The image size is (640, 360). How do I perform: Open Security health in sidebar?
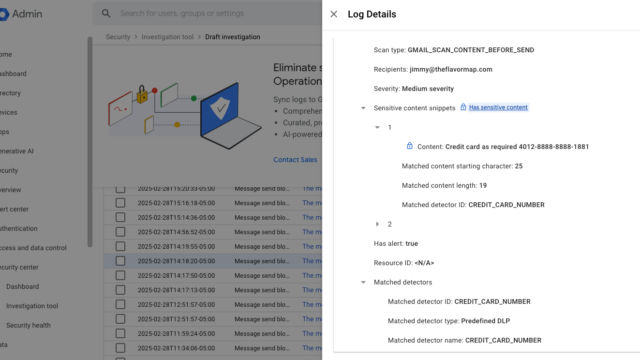pos(28,325)
